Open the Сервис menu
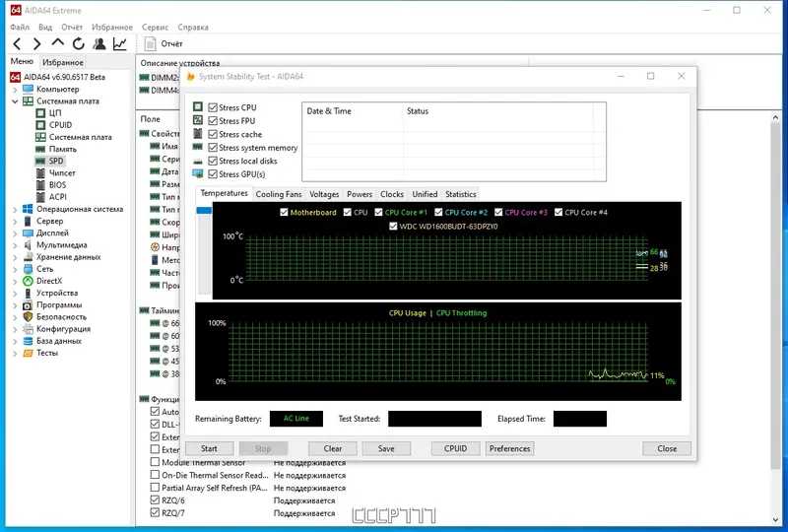The image size is (788, 532). click(155, 28)
